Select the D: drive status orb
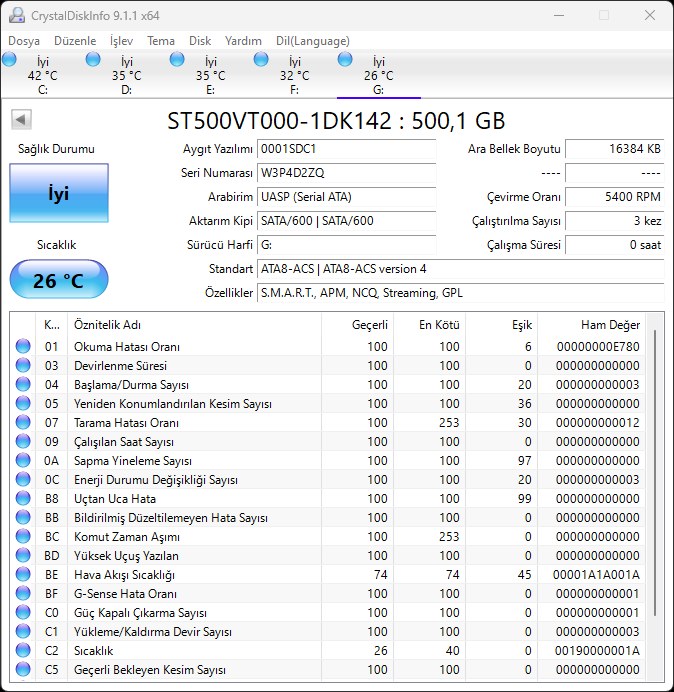674x692 pixels. pyautogui.click(x=93, y=59)
